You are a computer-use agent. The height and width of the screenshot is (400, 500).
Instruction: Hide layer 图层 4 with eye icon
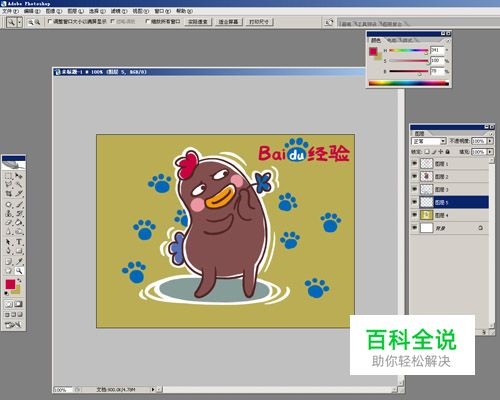[414, 215]
